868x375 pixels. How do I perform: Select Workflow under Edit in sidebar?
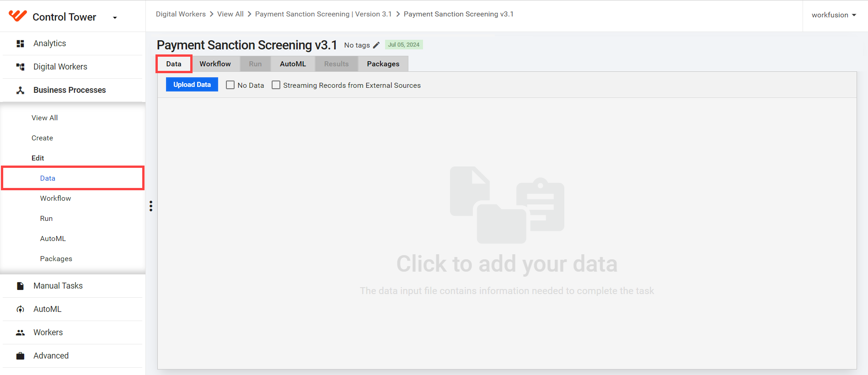pyautogui.click(x=55, y=198)
